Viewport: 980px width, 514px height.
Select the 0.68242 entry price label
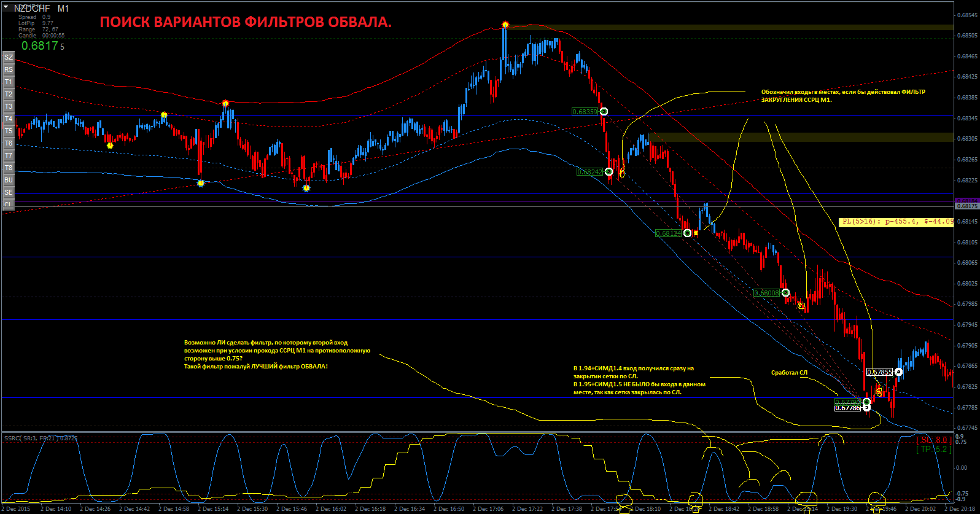[x=589, y=172]
